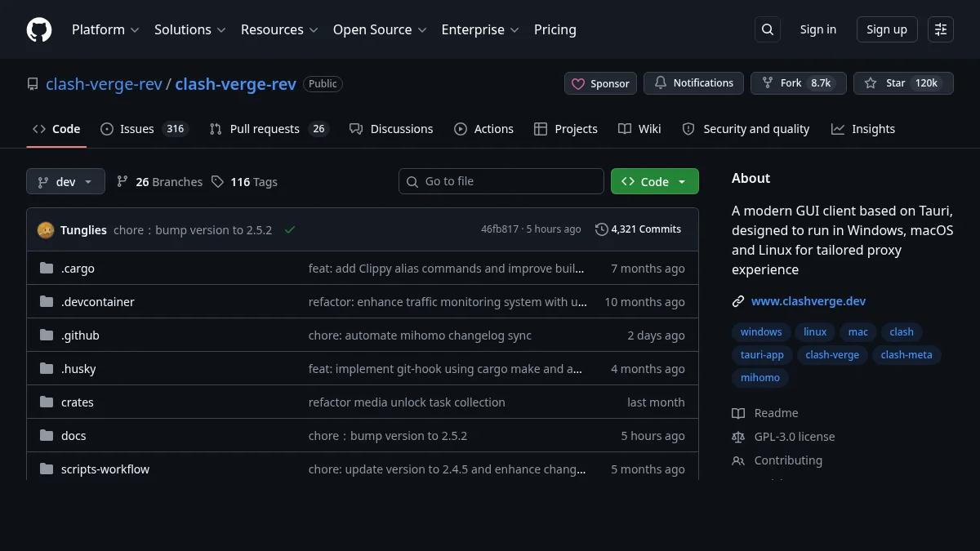
Task: Open the GPL-3.0 license link
Action: [x=784, y=437]
